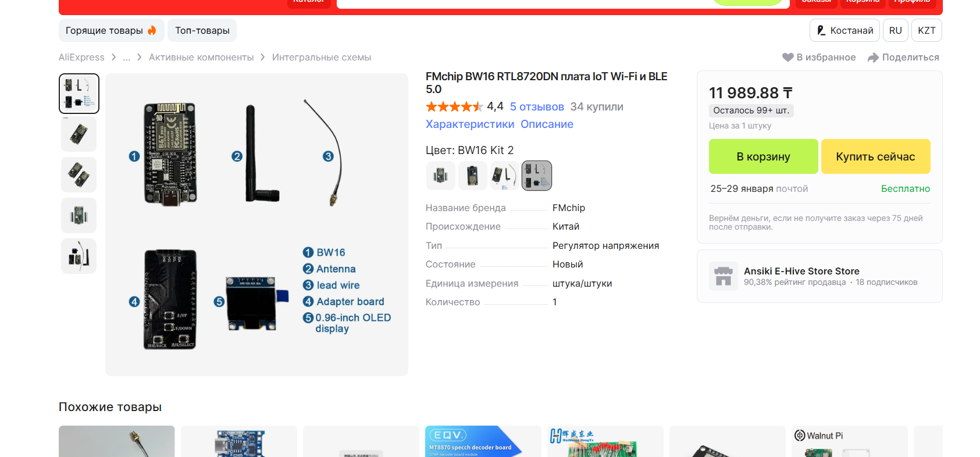Click the fire icon on Горящие товары
The image size is (980, 457).
coord(152,30)
